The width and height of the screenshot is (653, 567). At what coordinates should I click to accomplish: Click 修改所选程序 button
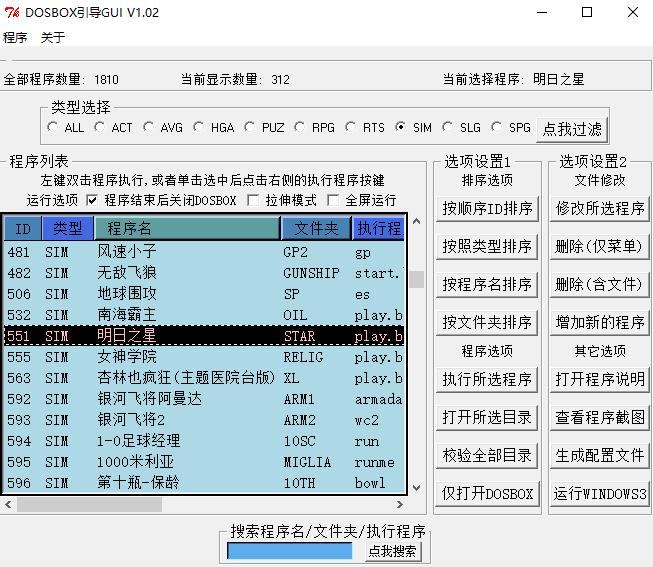[600, 208]
